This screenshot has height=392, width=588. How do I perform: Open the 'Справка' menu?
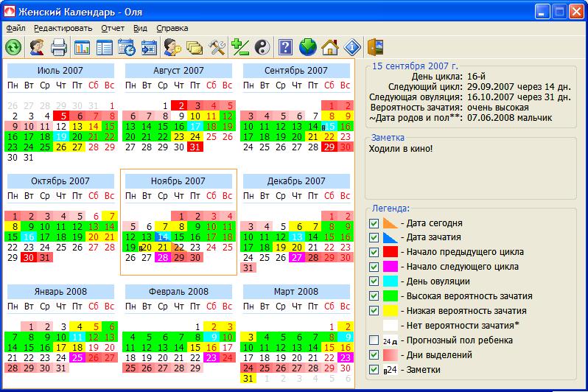click(x=172, y=28)
